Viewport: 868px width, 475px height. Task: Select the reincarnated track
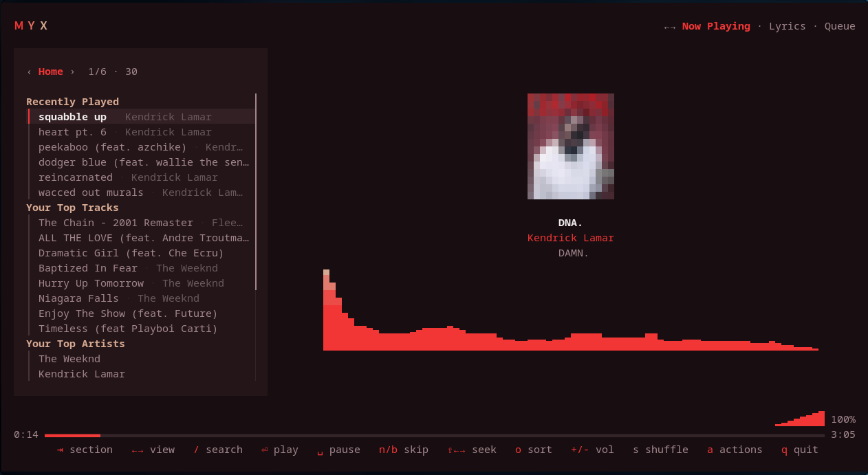pyautogui.click(x=142, y=177)
